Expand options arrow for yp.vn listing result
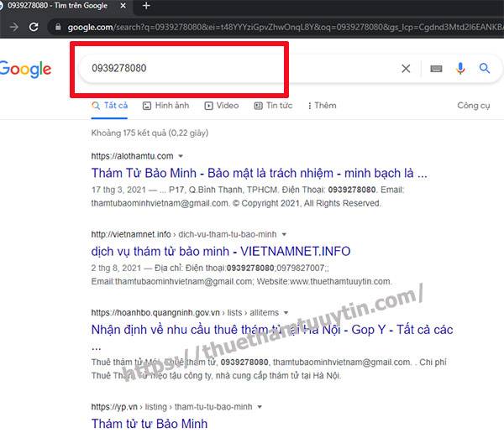Image resolution: width=504 pixels, height=433 pixels. (x=260, y=407)
